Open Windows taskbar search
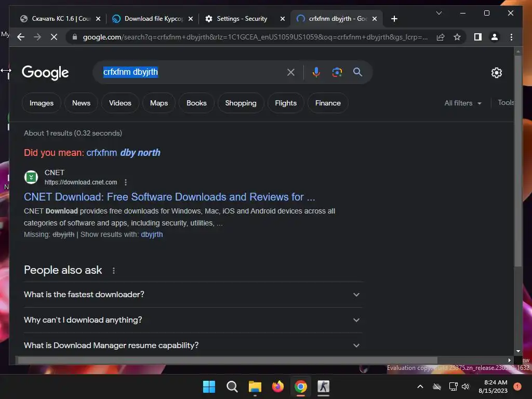The height and width of the screenshot is (399, 532). 232,387
